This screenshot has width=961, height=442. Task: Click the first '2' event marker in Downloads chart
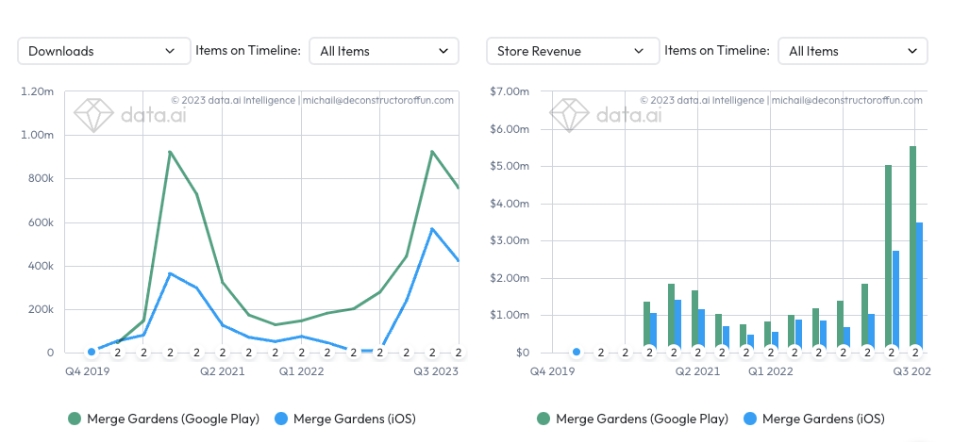[117, 352]
